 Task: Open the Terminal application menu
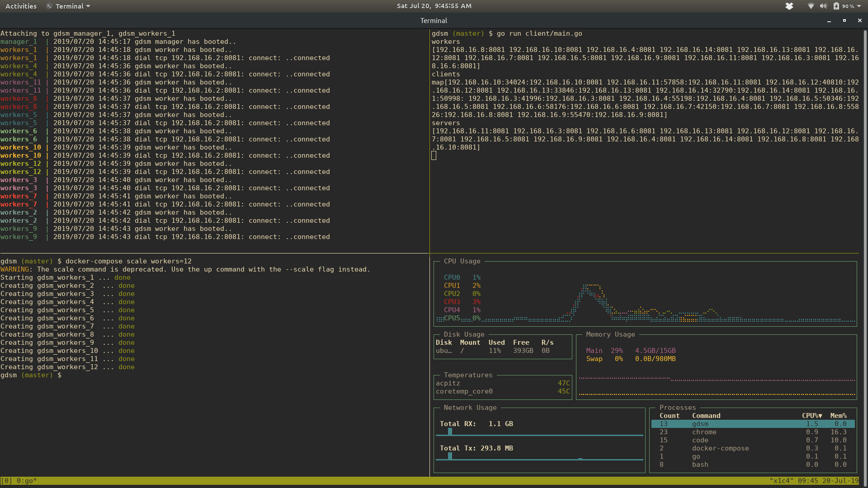click(x=69, y=6)
